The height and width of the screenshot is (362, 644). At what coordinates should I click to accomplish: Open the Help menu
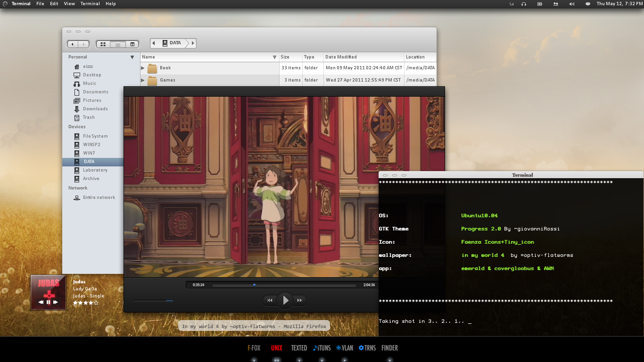pyautogui.click(x=111, y=4)
